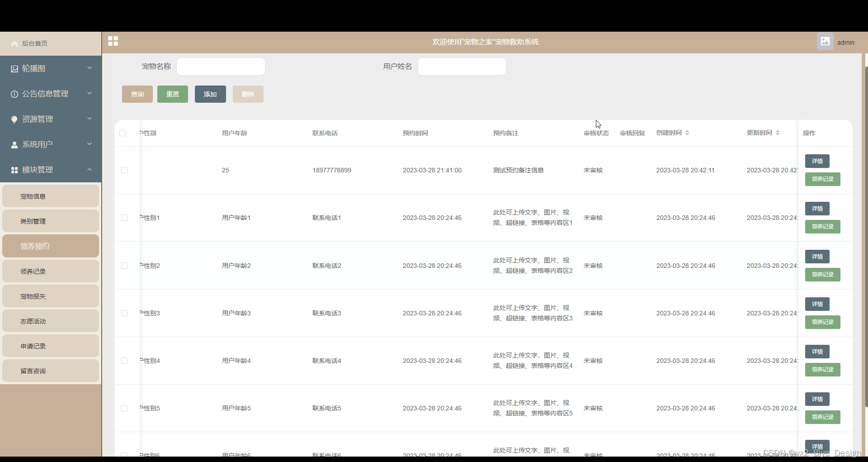Viewport: 868px width, 462px height.
Task: Check the row containing 联系电话5
Action: (124, 408)
